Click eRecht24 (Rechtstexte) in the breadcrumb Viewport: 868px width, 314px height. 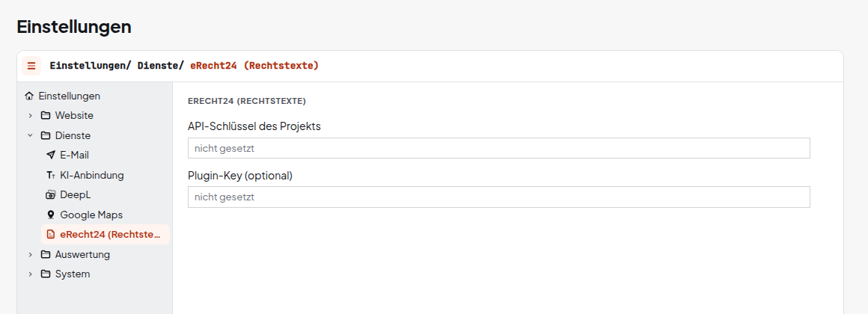[x=254, y=66]
